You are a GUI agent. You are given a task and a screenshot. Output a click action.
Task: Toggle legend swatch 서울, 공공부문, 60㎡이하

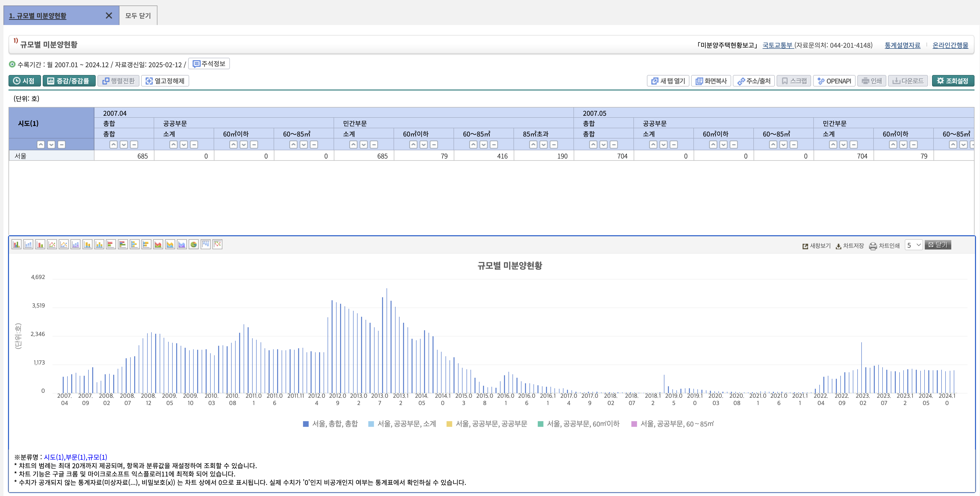[540, 424]
